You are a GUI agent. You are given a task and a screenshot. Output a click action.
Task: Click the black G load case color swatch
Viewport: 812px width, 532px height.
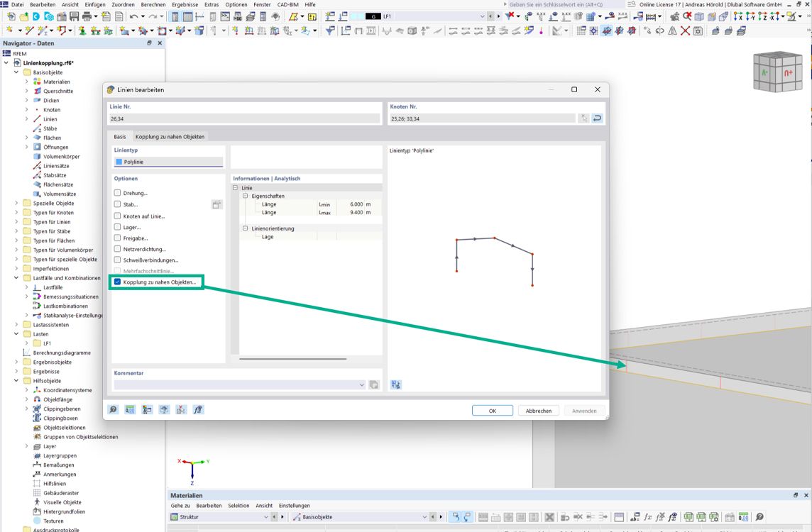pyautogui.click(x=373, y=16)
